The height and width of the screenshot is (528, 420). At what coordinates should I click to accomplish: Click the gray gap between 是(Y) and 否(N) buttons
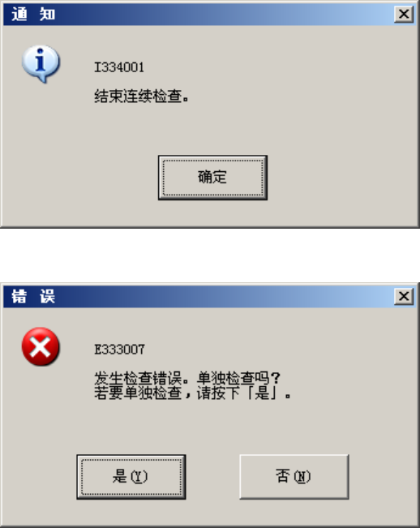click(x=212, y=476)
